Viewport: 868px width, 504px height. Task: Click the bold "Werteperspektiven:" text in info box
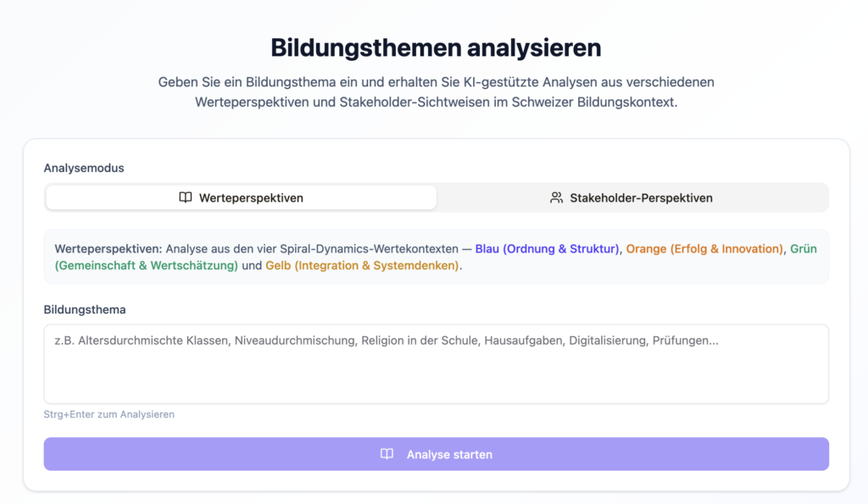[x=108, y=248]
